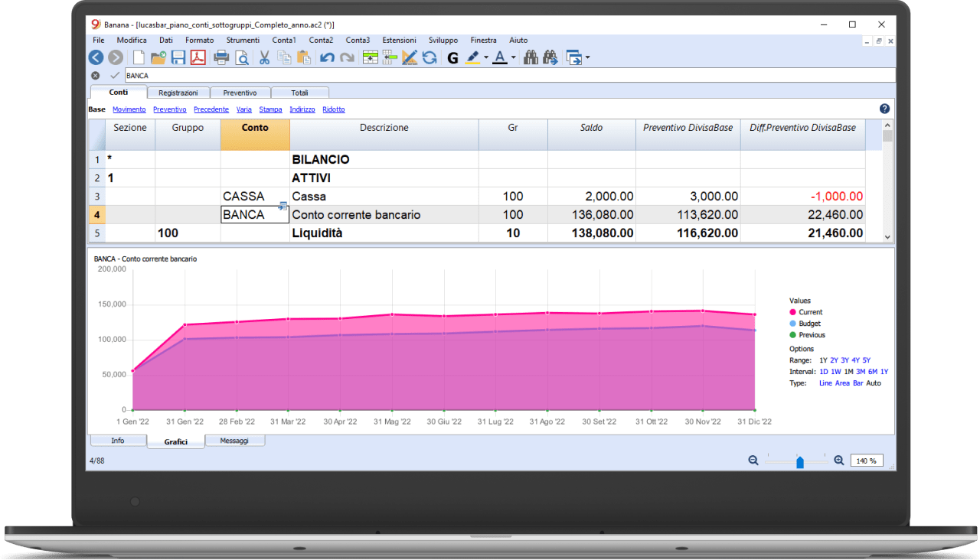
Task: Open the Modifica menu
Action: click(132, 40)
